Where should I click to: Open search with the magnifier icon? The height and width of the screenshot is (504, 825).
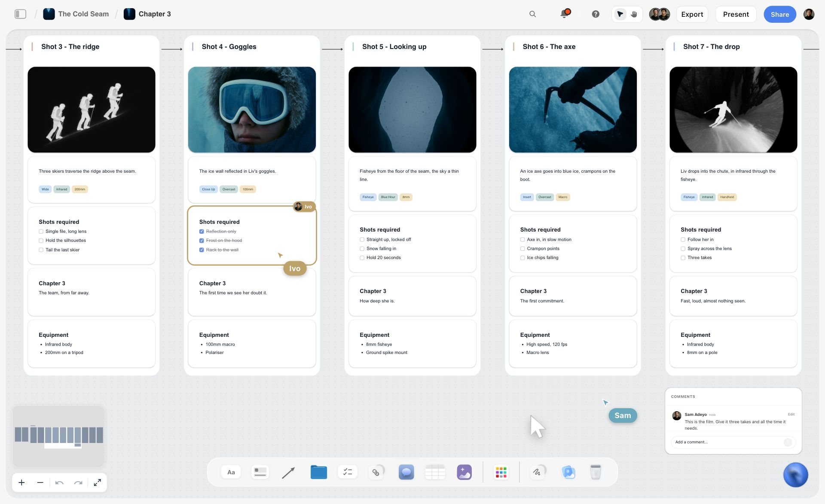point(532,14)
